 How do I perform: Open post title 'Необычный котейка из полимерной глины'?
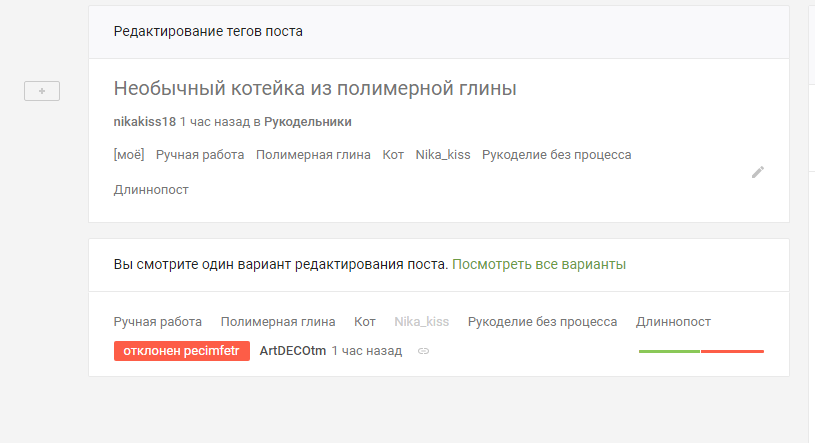pos(315,88)
